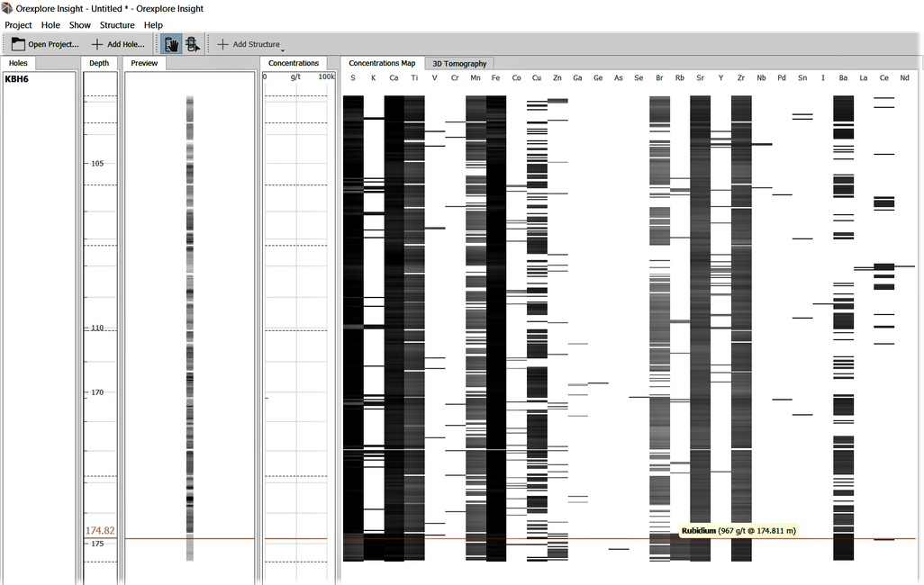Open the Show menu
The height and width of the screenshot is (585, 924).
click(79, 24)
